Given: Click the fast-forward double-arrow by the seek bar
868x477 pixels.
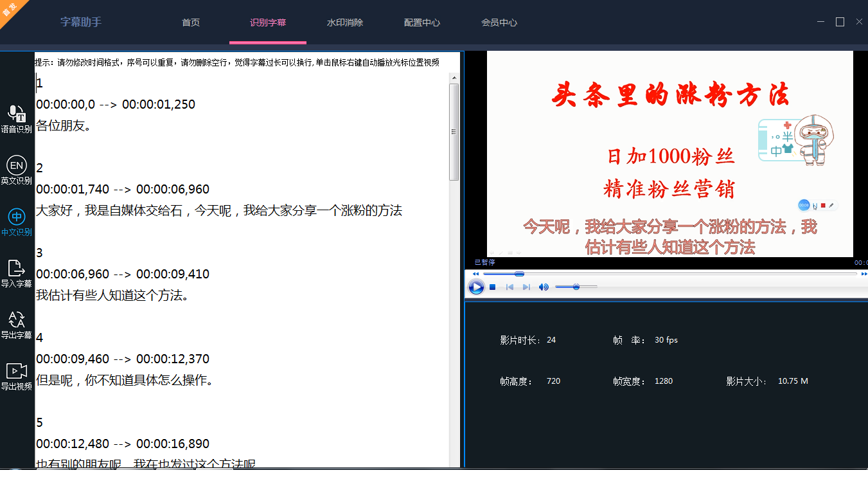Looking at the screenshot, I should tap(864, 274).
